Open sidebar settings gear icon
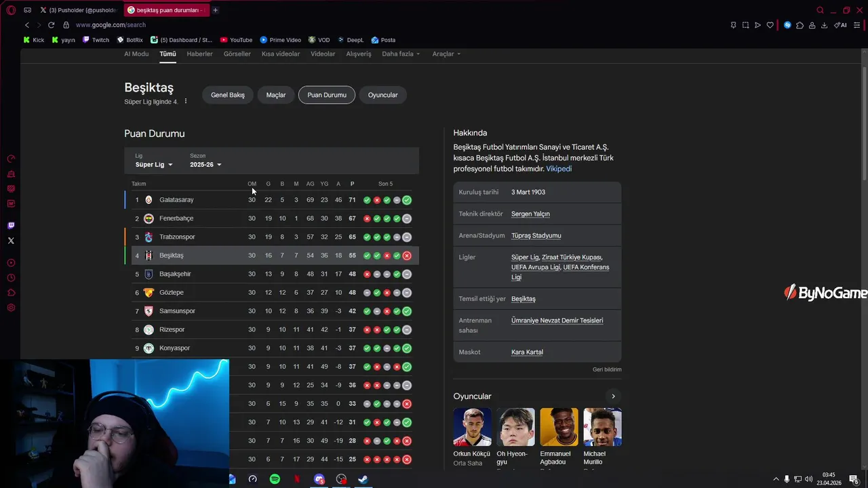The image size is (868, 488). coord(11,308)
